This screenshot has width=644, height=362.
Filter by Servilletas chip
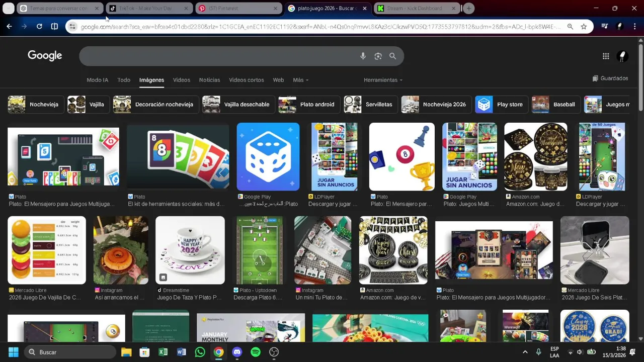click(x=370, y=105)
